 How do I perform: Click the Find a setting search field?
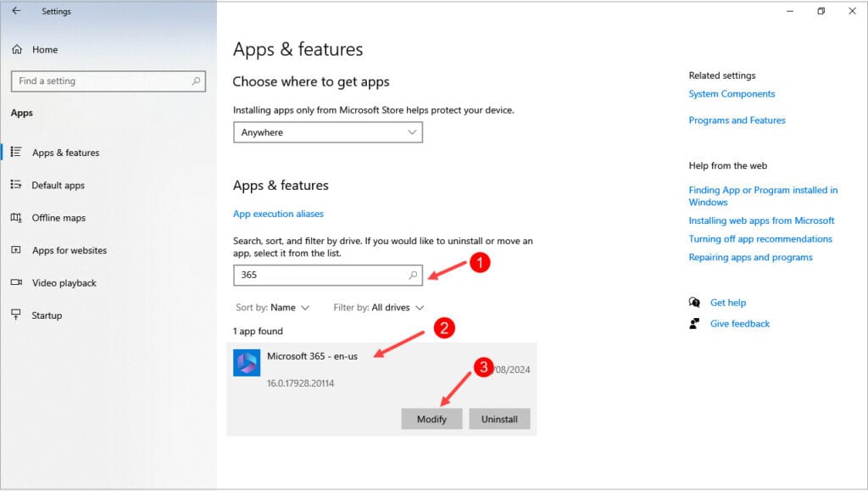102,81
